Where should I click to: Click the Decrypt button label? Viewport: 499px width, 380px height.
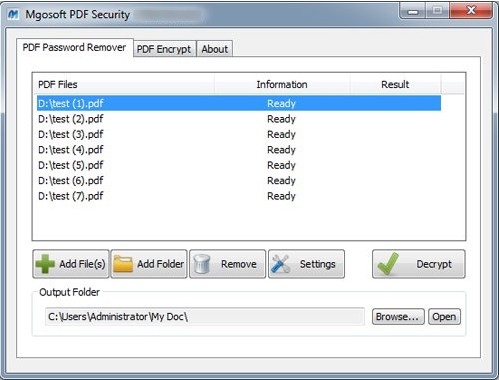click(x=434, y=264)
